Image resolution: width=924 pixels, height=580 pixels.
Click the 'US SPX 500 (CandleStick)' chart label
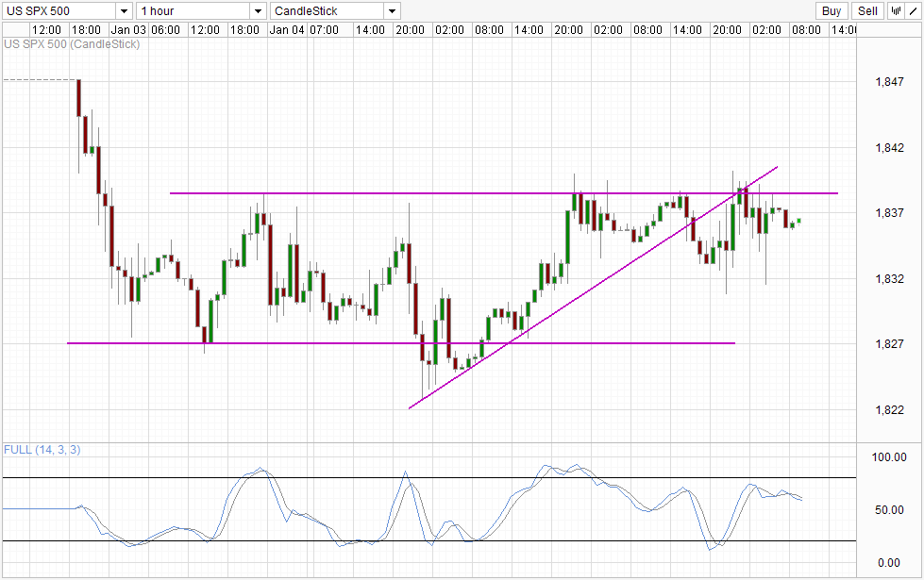[x=72, y=44]
